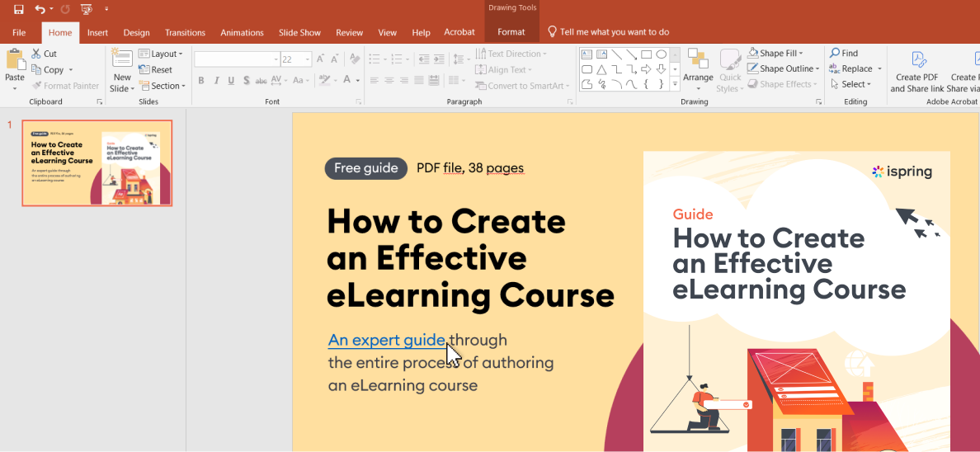This screenshot has width=980, height=452.
Task: Click Increase List Level indent icon
Action: point(440,59)
